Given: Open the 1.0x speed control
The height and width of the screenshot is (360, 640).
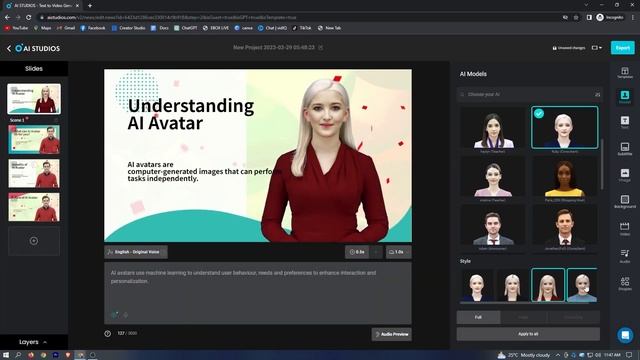Looking at the screenshot, I should (x=398, y=252).
